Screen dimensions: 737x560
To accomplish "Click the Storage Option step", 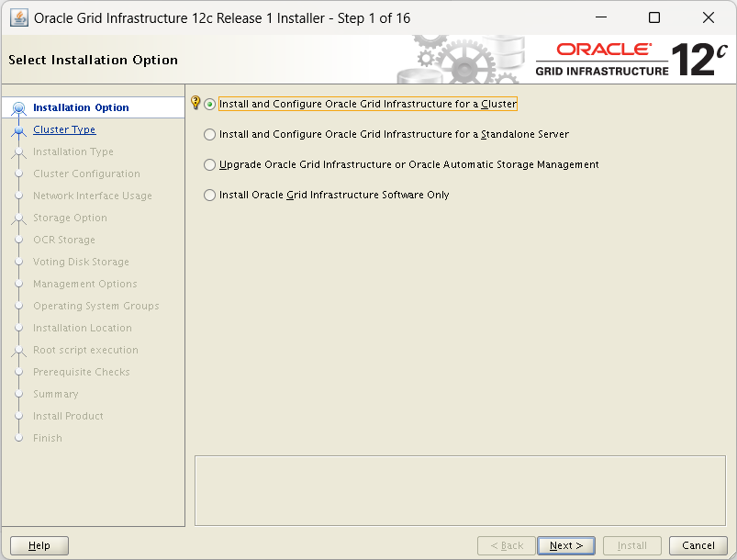I will point(70,218).
